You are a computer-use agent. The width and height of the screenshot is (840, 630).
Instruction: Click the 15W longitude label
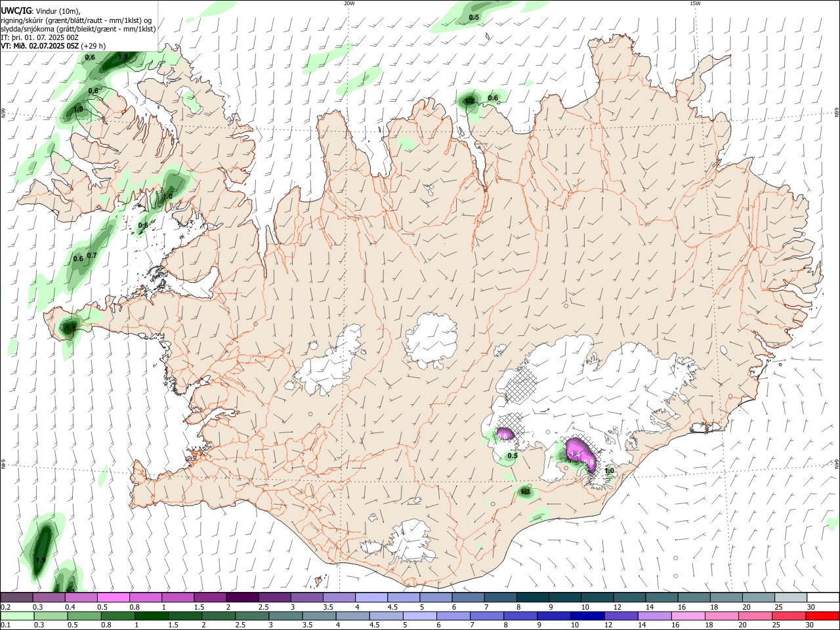(x=694, y=3)
